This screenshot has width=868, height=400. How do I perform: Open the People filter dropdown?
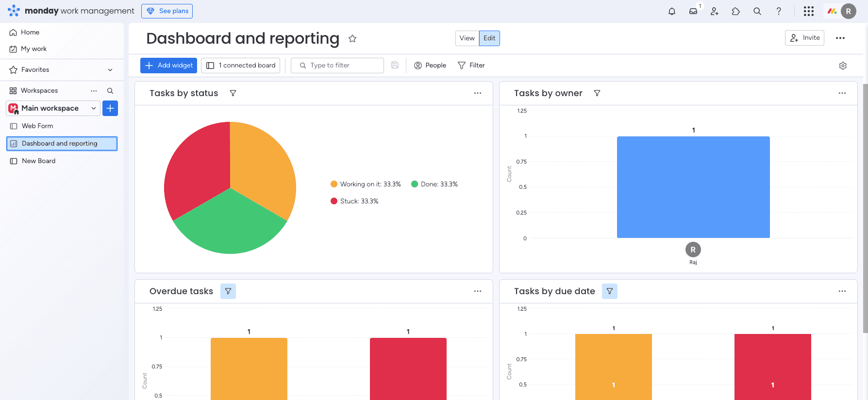pyautogui.click(x=430, y=66)
